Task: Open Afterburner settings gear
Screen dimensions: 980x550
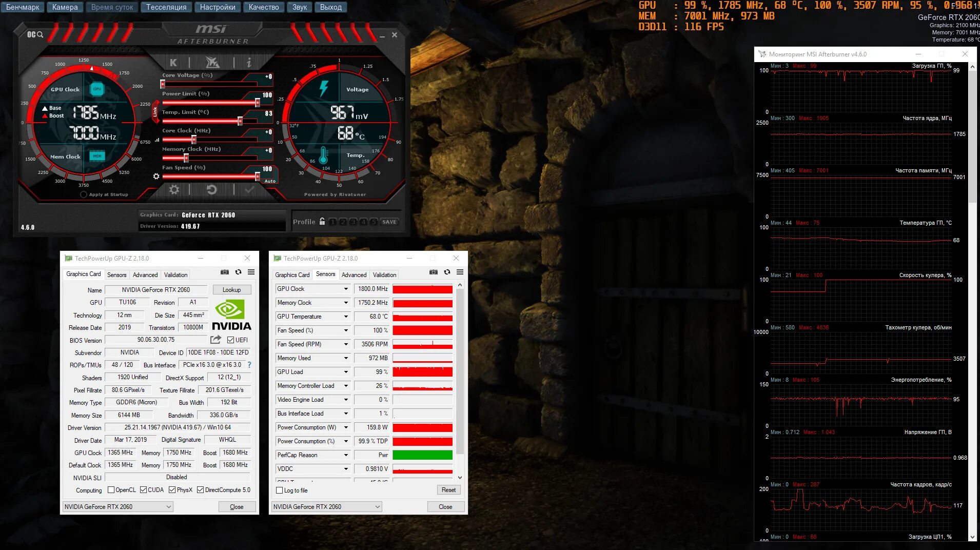Action: coord(174,190)
